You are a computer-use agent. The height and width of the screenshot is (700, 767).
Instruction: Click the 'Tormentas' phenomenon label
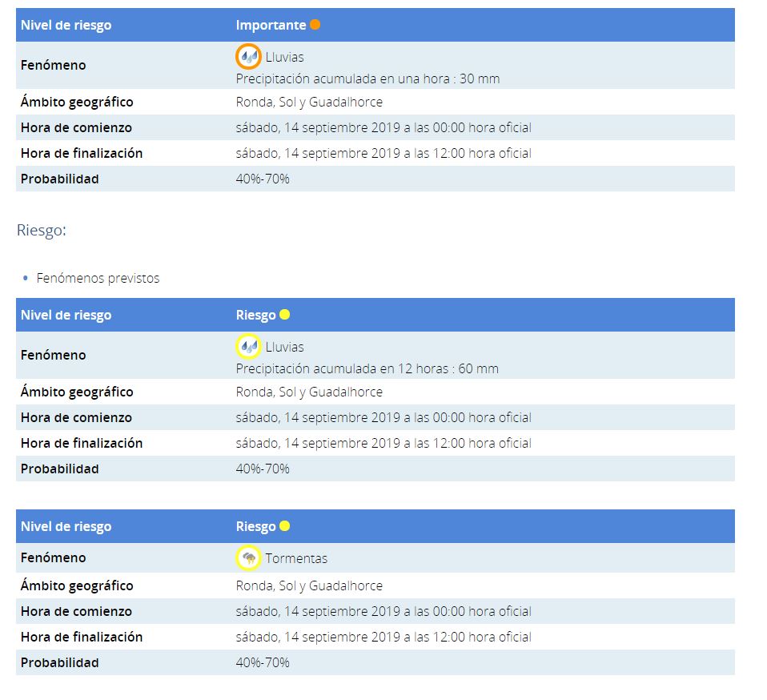tap(296, 558)
